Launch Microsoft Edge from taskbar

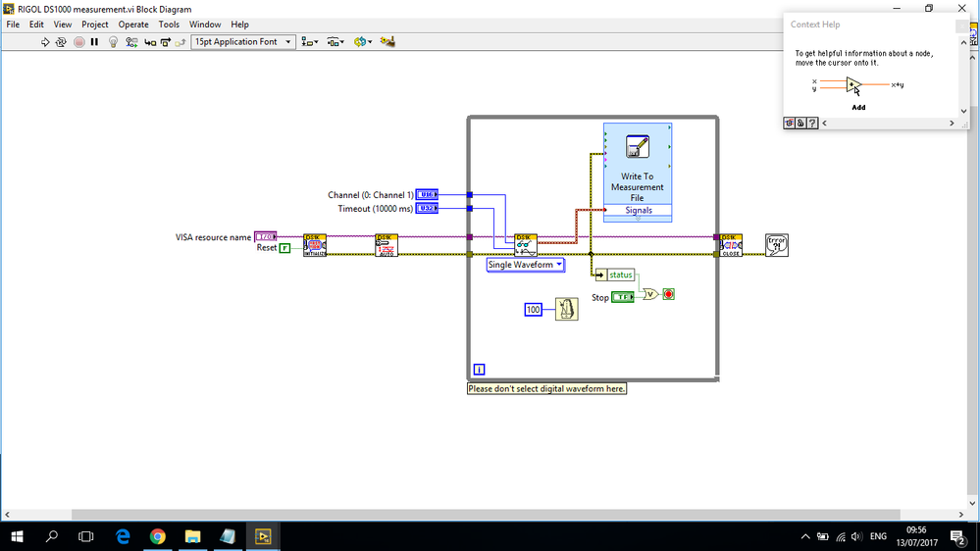pos(123,536)
